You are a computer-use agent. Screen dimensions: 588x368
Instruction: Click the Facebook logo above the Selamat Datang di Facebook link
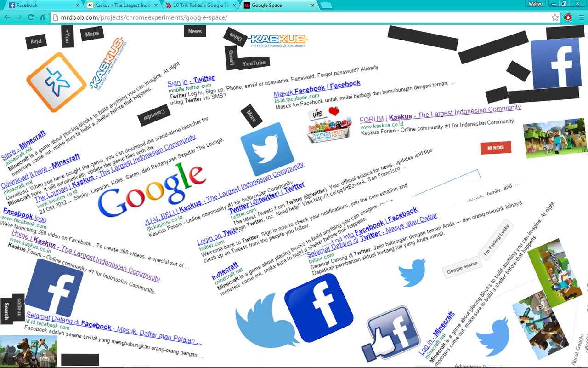(x=54, y=287)
